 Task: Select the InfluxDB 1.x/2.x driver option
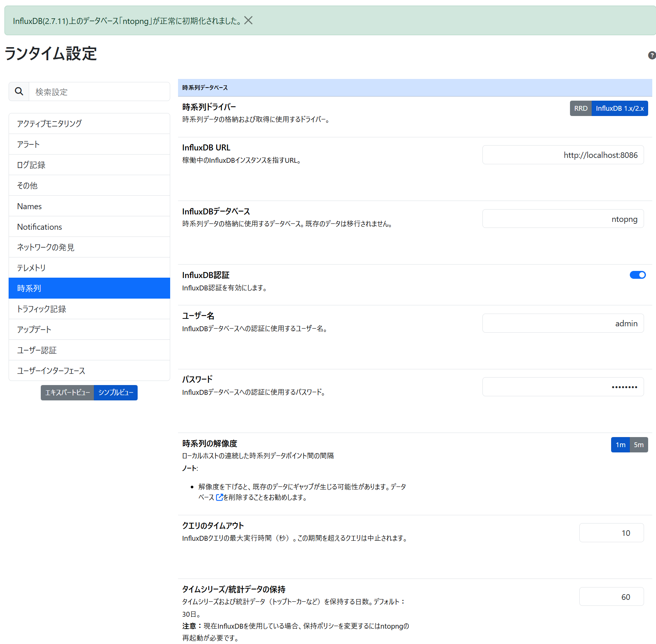pyautogui.click(x=619, y=108)
